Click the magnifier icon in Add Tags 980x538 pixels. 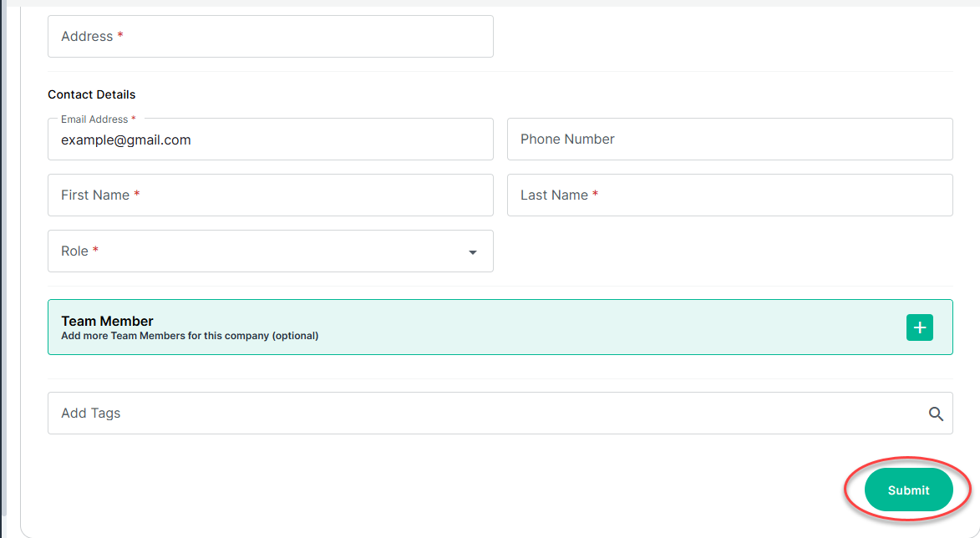click(936, 414)
